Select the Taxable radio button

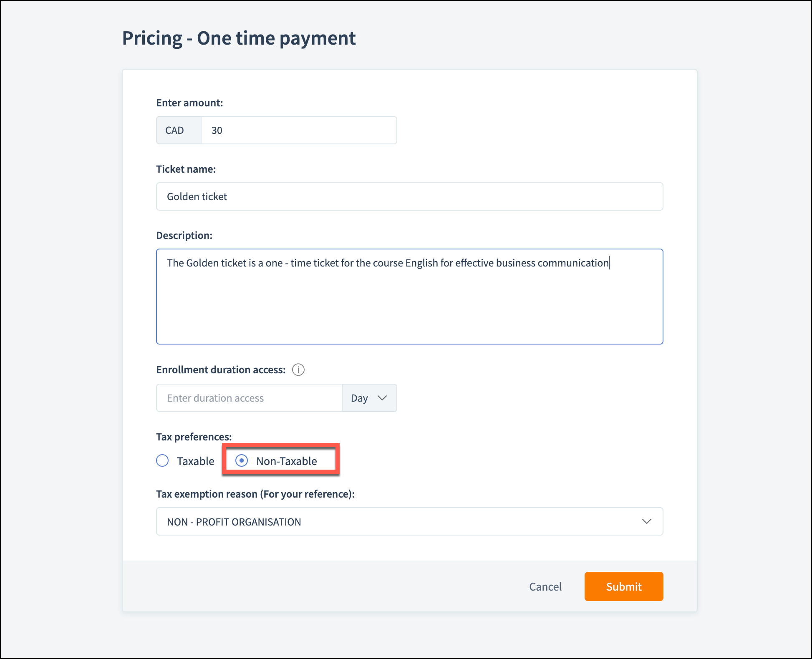coord(162,460)
